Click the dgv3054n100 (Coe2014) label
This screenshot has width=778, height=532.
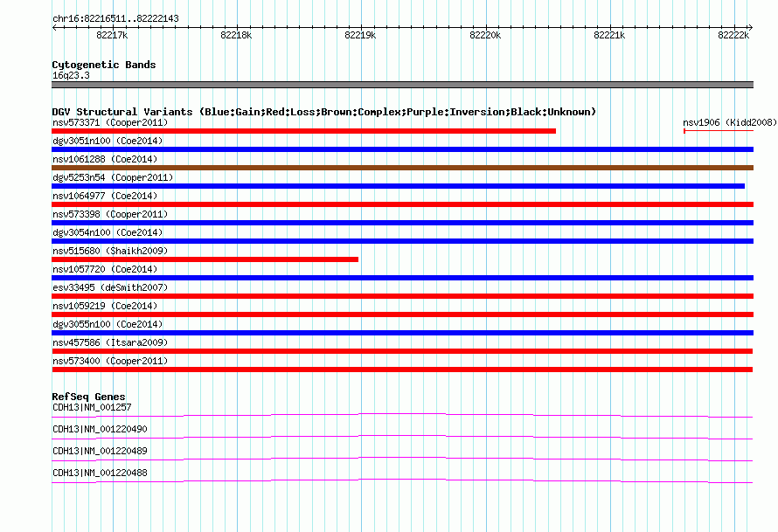pyautogui.click(x=108, y=232)
